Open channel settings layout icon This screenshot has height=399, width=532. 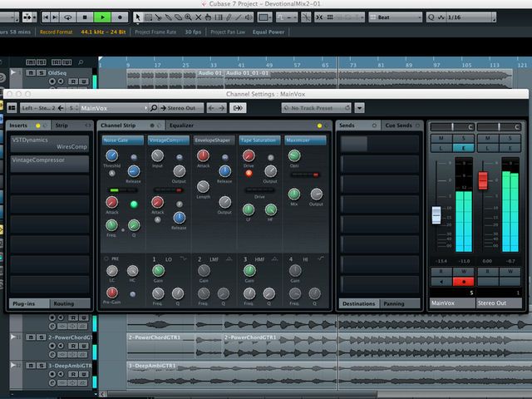tap(12, 108)
